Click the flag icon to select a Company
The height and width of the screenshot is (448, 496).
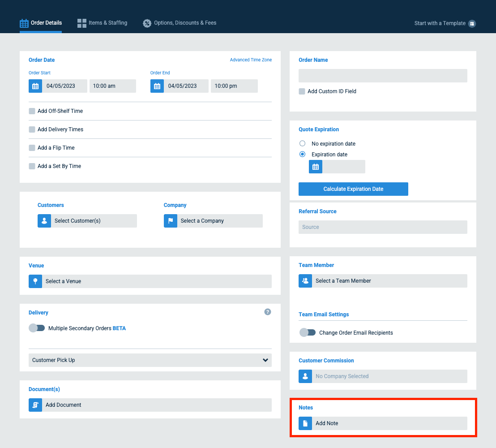click(x=170, y=220)
